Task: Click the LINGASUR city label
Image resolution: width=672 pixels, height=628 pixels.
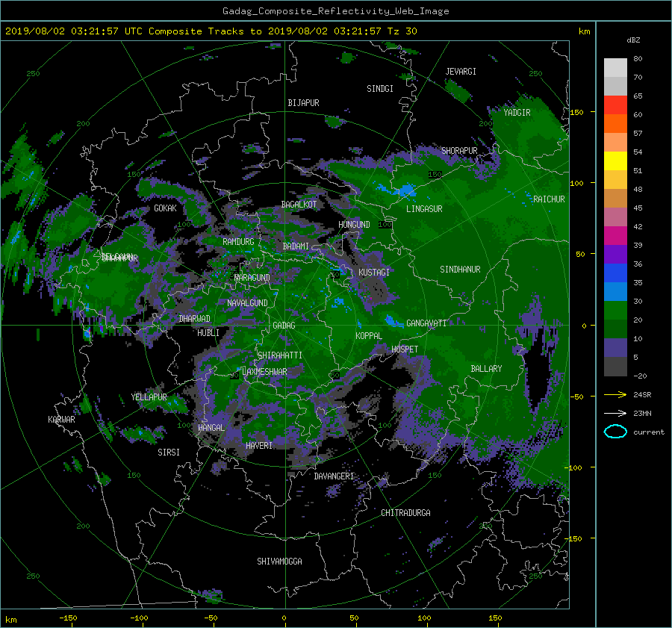Action: [424, 209]
